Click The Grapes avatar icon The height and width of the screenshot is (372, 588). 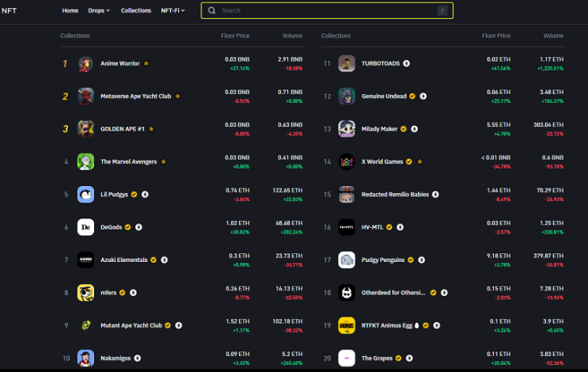click(347, 358)
